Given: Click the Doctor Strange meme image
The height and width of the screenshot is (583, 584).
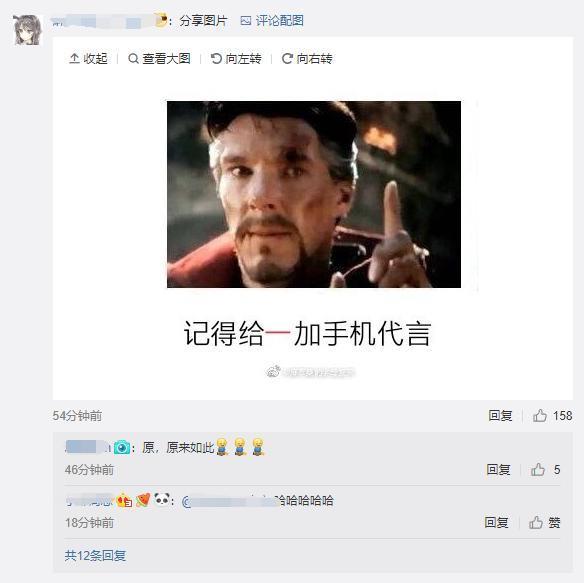Looking at the screenshot, I should click(314, 194).
